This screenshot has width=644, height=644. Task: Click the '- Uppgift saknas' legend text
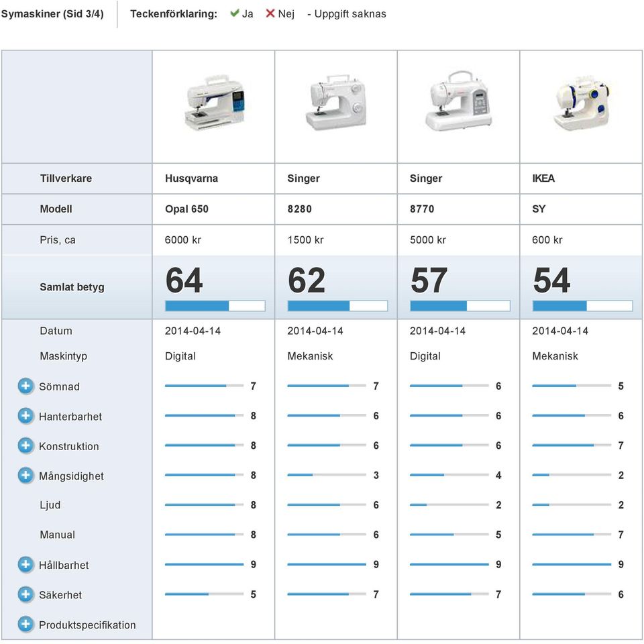[x=347, y=13]
